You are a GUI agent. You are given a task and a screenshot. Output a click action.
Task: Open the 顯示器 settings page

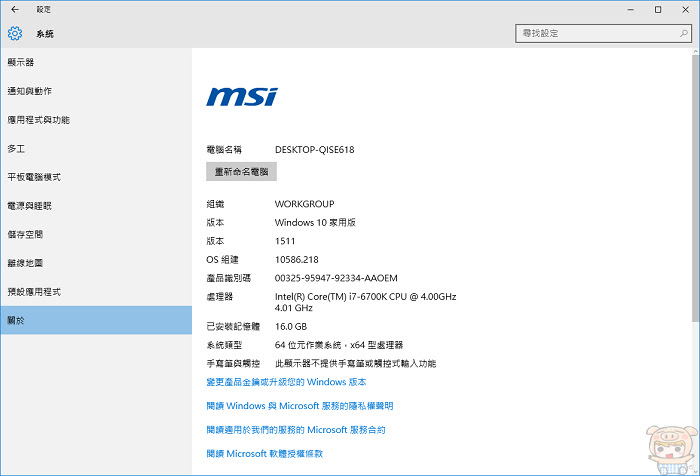(96, 63)
